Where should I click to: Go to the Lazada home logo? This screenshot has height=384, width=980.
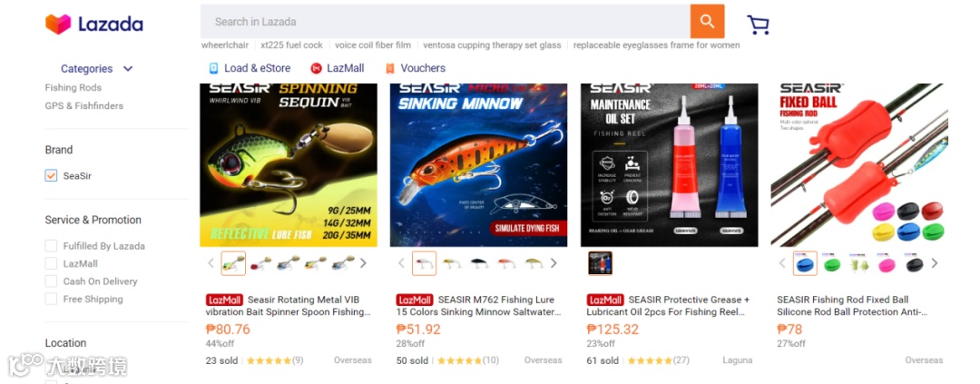[x=94, y=25]
